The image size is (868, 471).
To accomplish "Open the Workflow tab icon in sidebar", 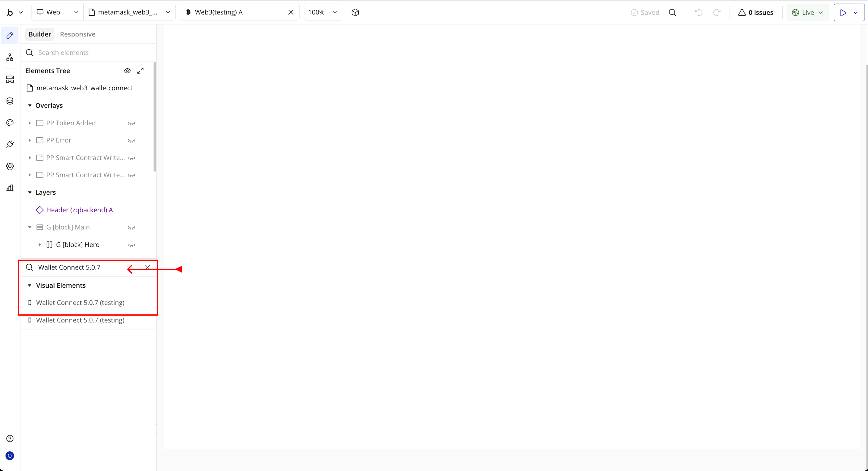I will pos(10,57).
